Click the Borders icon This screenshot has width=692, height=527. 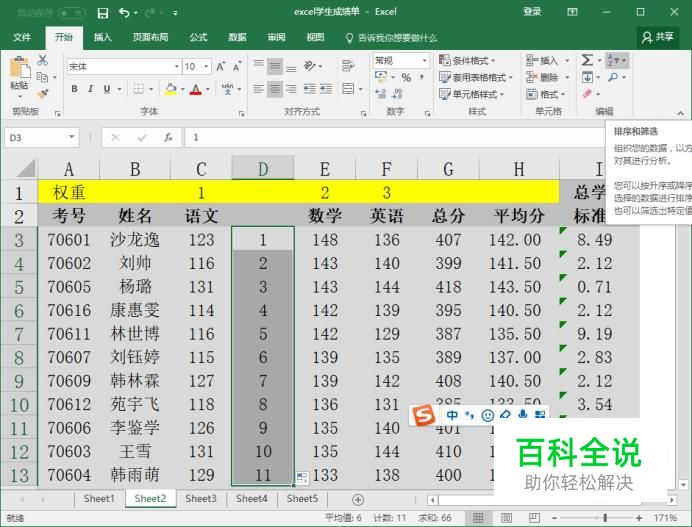[x=139, y=89]
